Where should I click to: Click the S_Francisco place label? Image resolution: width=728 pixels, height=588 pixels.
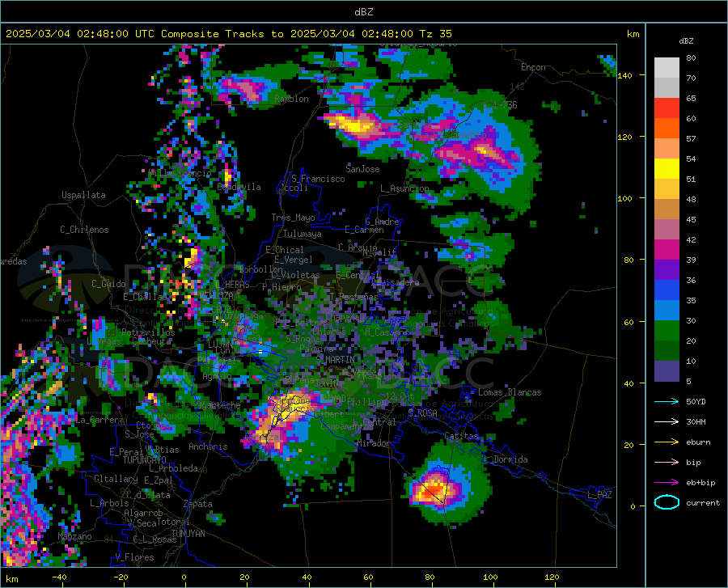(318, 179)
